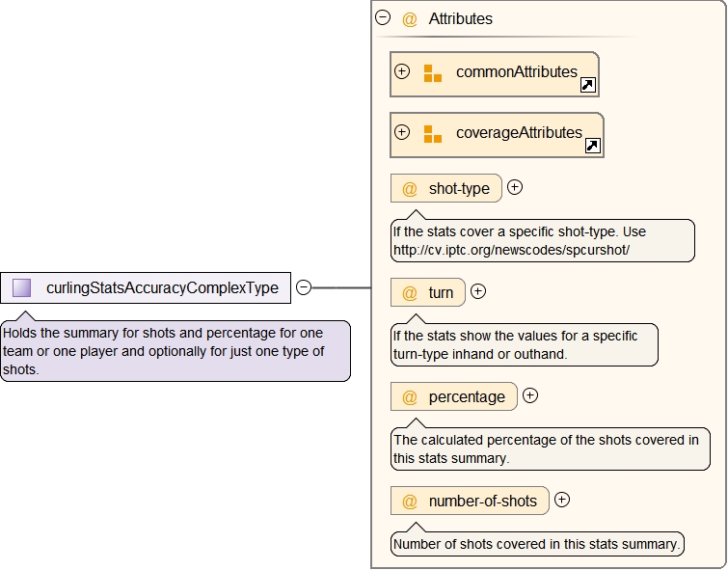The image size is (728, 570).
Task: Expand the percentage attribute
Action: pyautogui.click(x=530, y=395)
